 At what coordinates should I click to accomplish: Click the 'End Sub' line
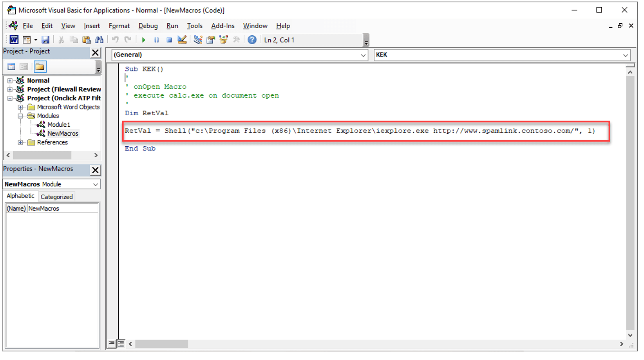point(140,149)
